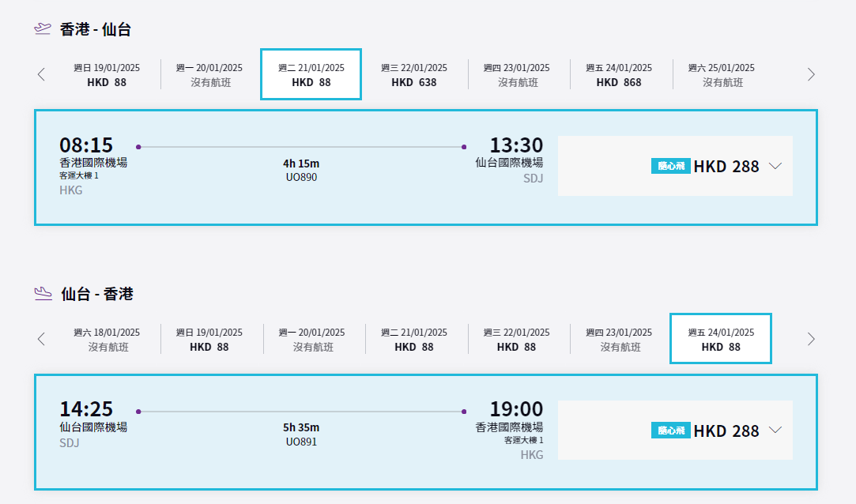Go to previous outbound dates arrow
Image resolution: width=856 pixels, height=504 pixels.
[41, 75]
